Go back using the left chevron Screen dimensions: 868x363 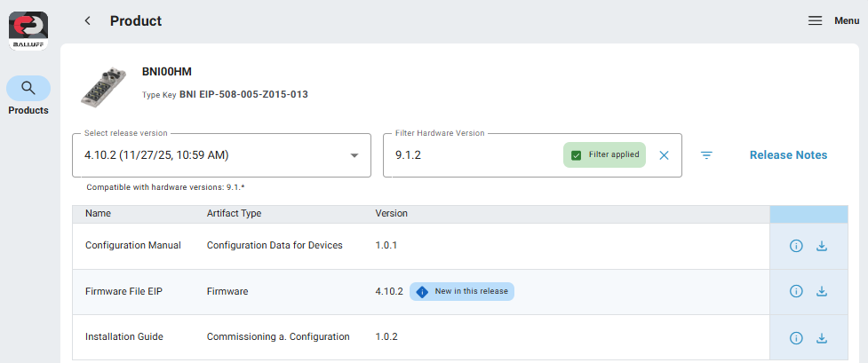tap(87, 20)
